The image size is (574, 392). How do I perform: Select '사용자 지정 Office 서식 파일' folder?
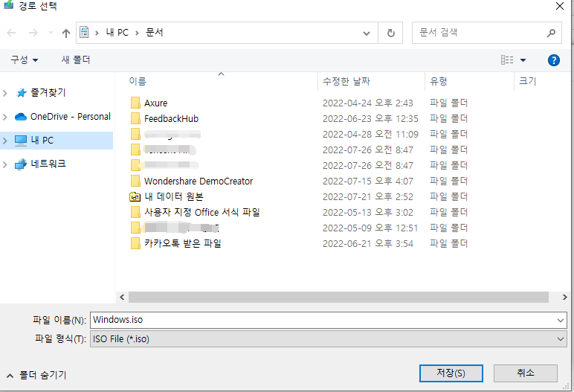(202, 212)
